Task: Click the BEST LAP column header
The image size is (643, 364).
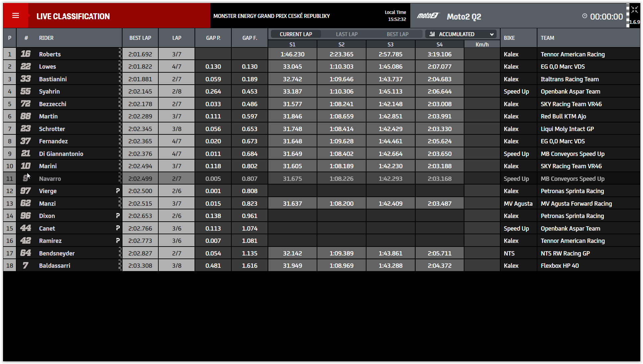Action: pos(140,38)
